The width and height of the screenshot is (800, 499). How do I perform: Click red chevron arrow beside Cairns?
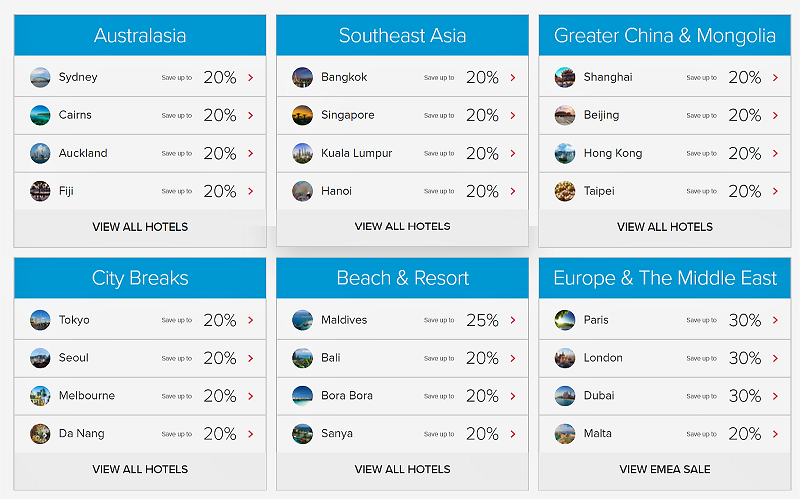[x=251, y=116]
